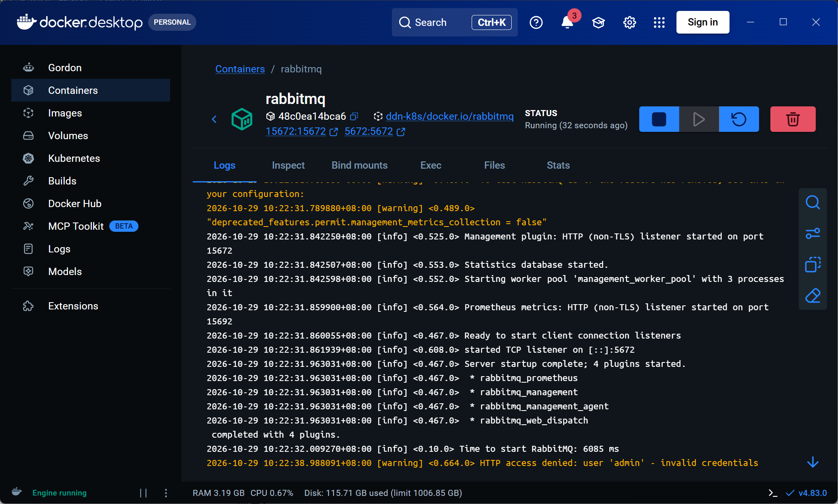Switch to the Bind mounts tab
This screenshot has width=838, height=504.
coord(359,165)
